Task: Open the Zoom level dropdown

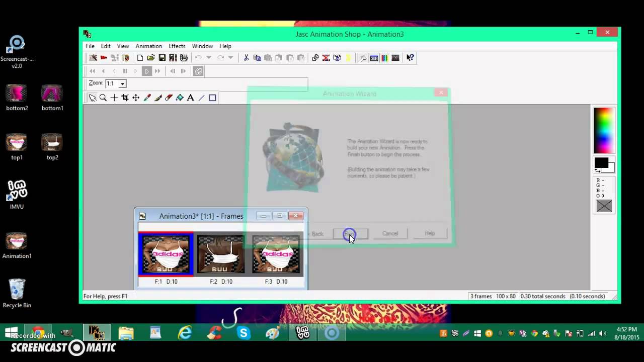Action: point(122,83)
